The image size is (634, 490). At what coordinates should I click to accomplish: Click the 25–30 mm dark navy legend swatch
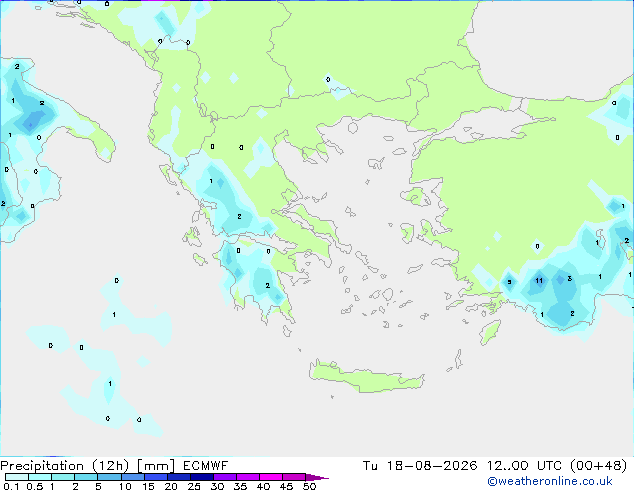pyautogui.click(x=202, y=477)
